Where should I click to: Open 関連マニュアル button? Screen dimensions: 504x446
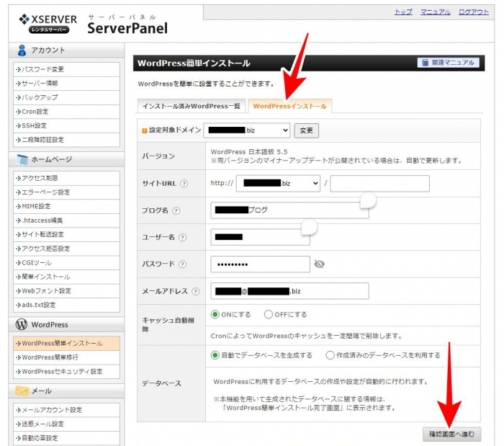pos(449,63)
